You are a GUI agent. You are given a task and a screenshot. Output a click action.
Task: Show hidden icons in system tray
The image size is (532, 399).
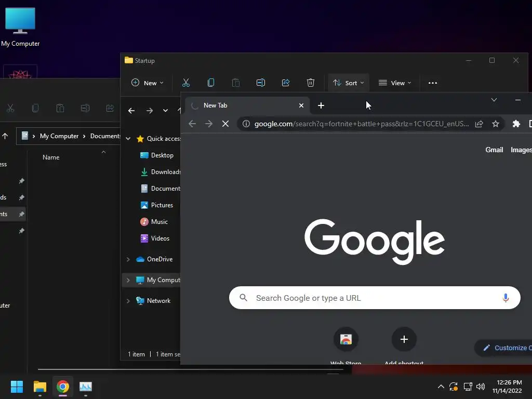pos(441,387)
